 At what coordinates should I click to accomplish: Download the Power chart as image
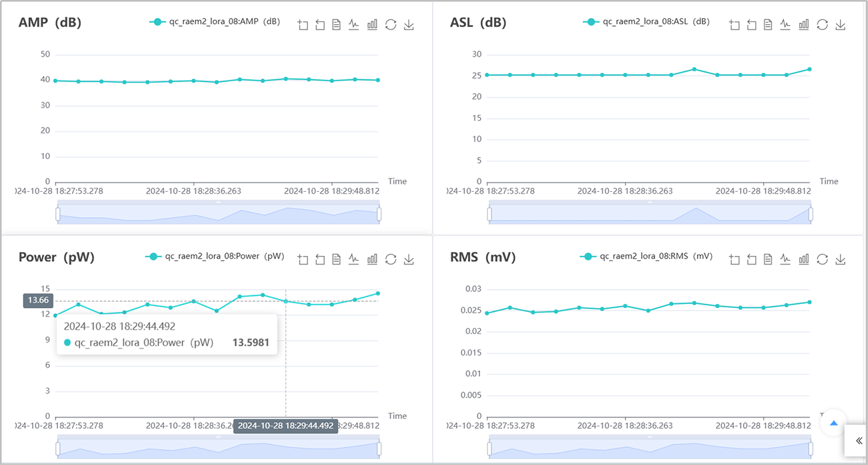pyautogui.click(x=409, y=259)
